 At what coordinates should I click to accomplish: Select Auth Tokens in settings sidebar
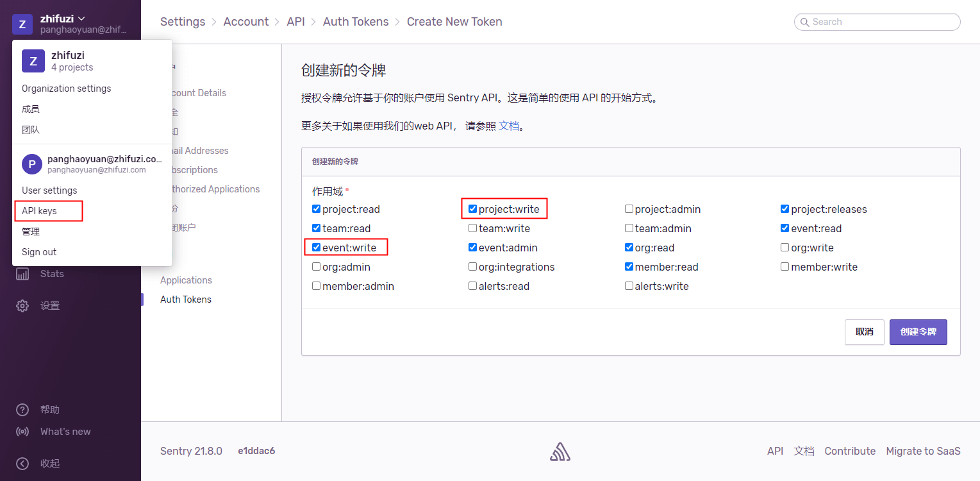(186, 300)
